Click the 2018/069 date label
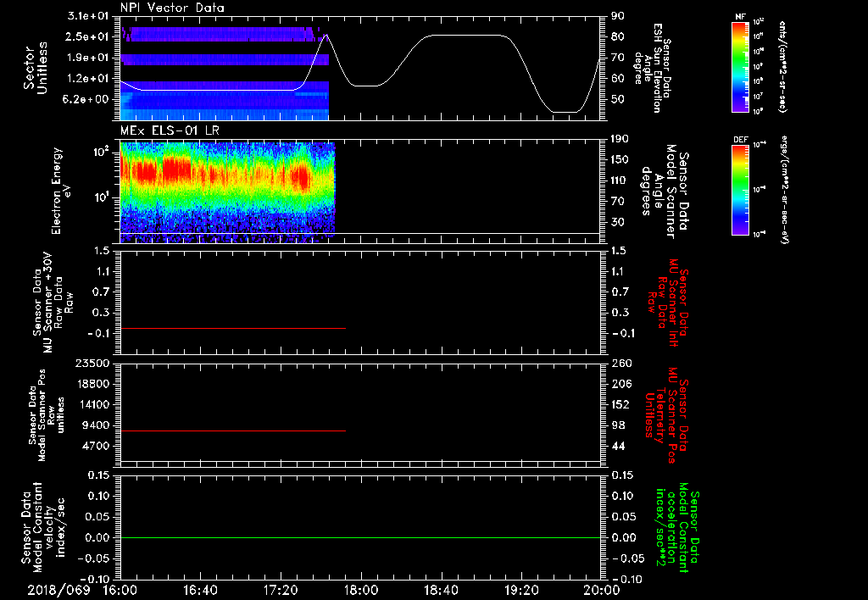 click(x=59, y=590)
